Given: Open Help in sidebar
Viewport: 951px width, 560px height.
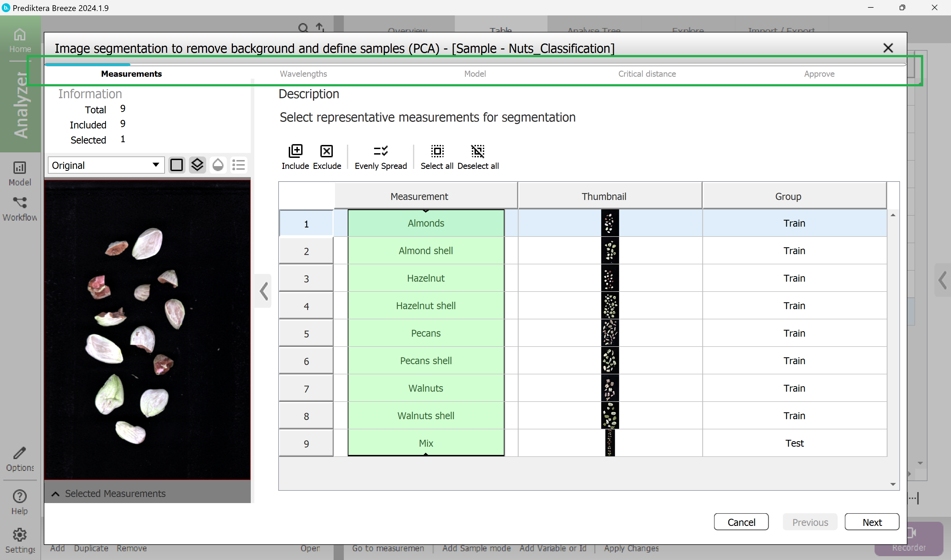Looking at the screenshot, I should tap(20, 502).
